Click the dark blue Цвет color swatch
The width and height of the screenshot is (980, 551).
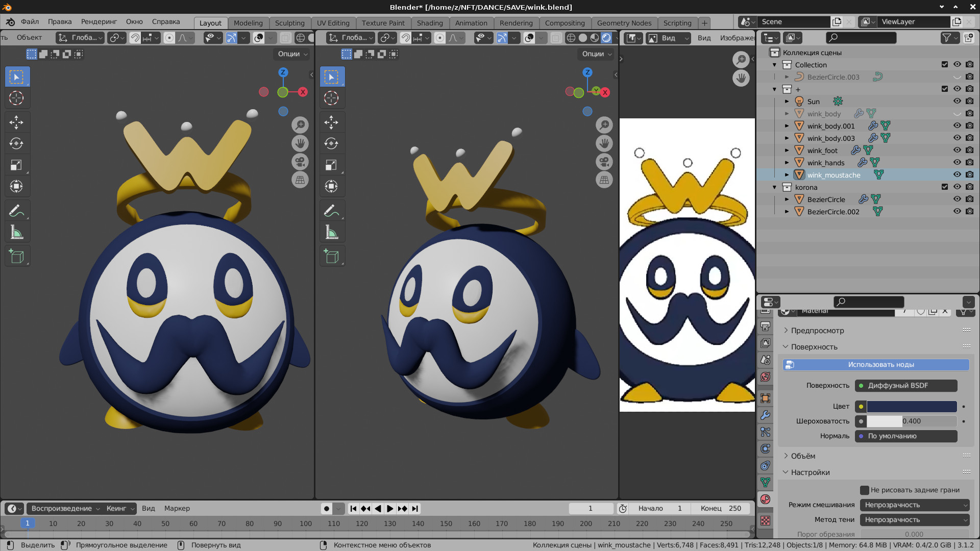coord(912,407)
